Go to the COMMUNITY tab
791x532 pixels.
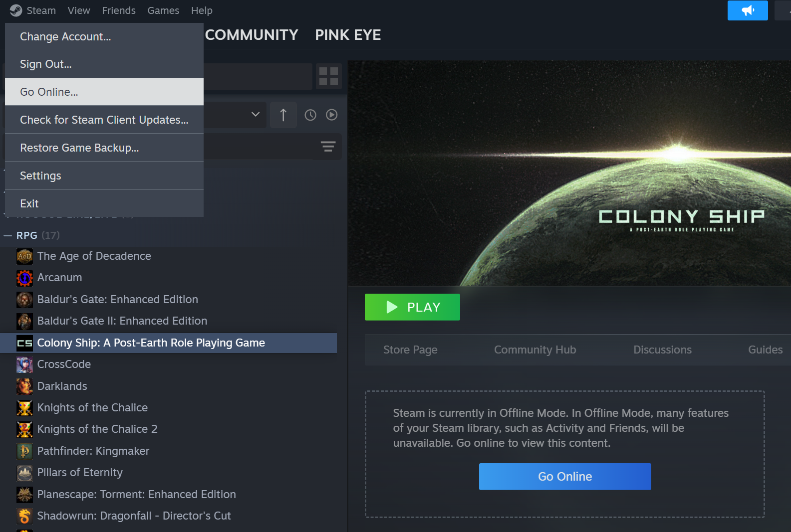click(252, 35)
